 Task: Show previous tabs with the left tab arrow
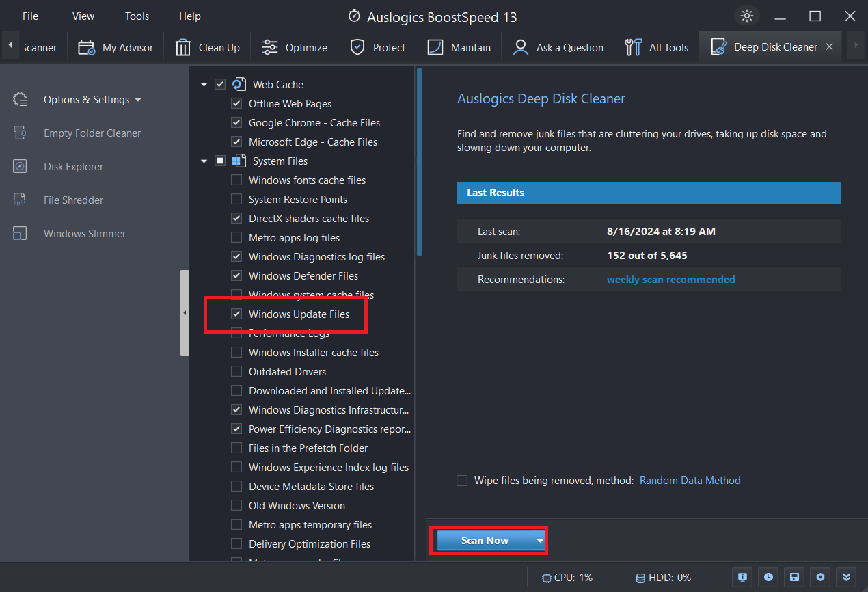coord(10,45)
